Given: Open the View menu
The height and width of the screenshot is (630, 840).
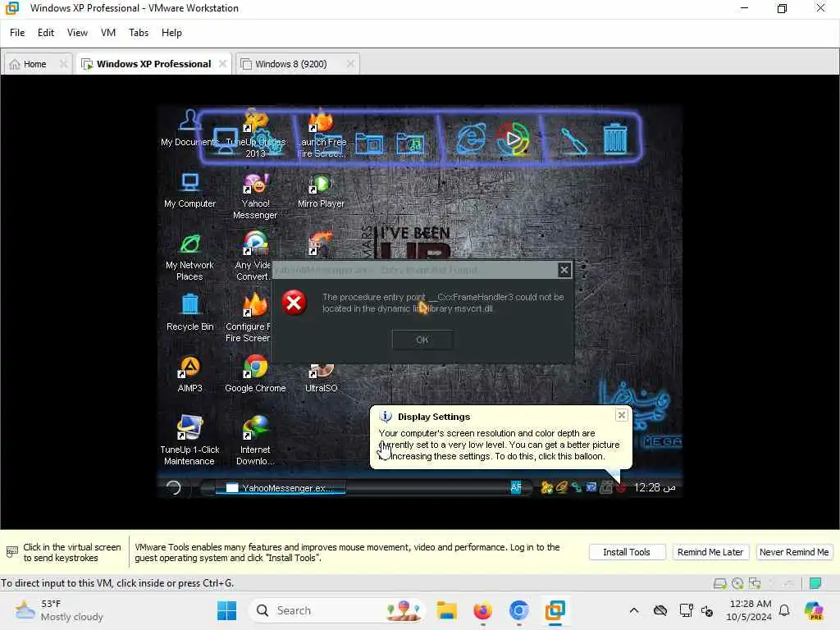Looking at the screenshot, I should 77,33.
